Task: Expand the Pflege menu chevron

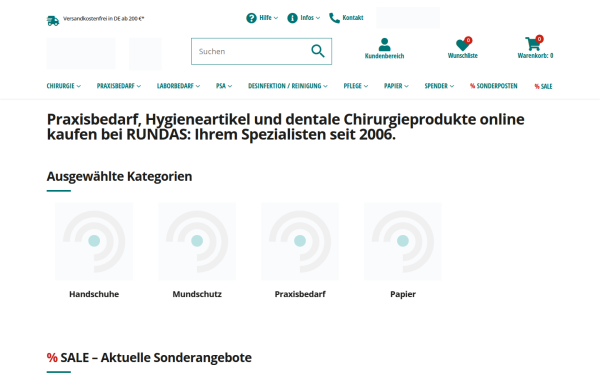Action: [x=366, y=86]
